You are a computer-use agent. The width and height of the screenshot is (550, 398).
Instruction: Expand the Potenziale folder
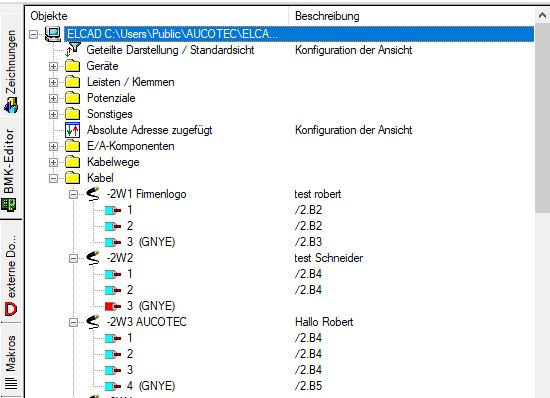click(x=53, y=98)
